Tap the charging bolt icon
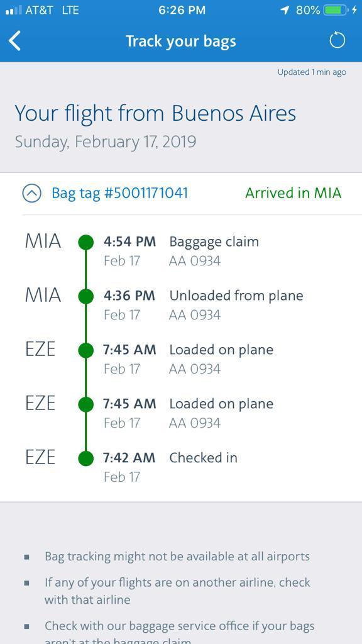362x644 pixels. [354, 10]
